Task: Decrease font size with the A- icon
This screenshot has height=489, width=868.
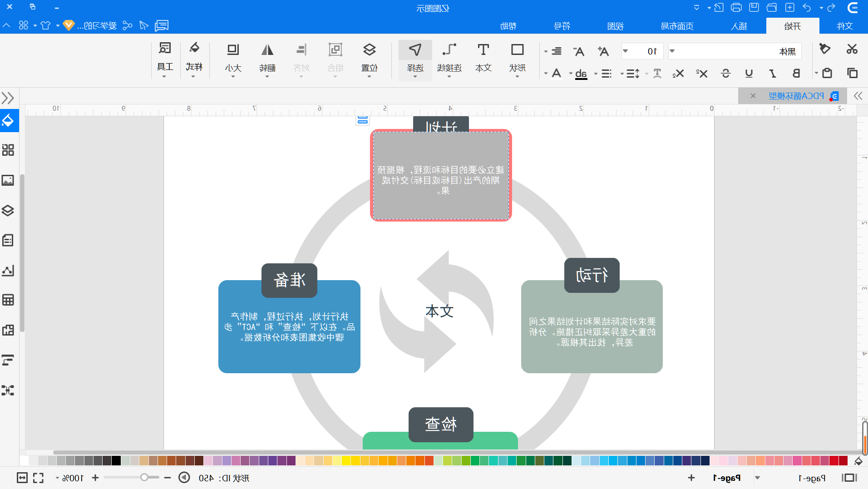Action: [x=578, y=51]
